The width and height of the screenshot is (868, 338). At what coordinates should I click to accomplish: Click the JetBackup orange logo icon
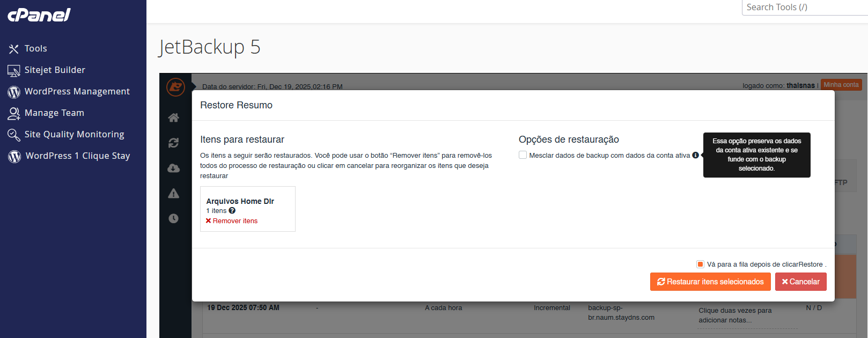[175, 87]
